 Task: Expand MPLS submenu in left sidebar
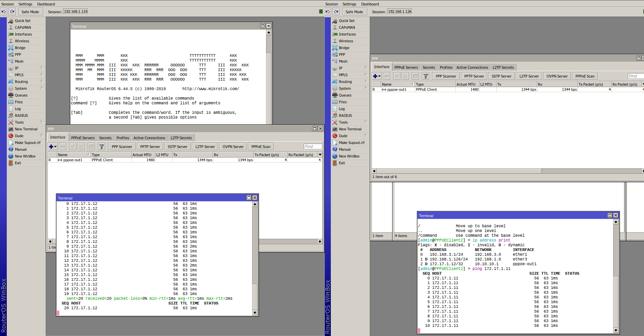[x=42, y=75]
